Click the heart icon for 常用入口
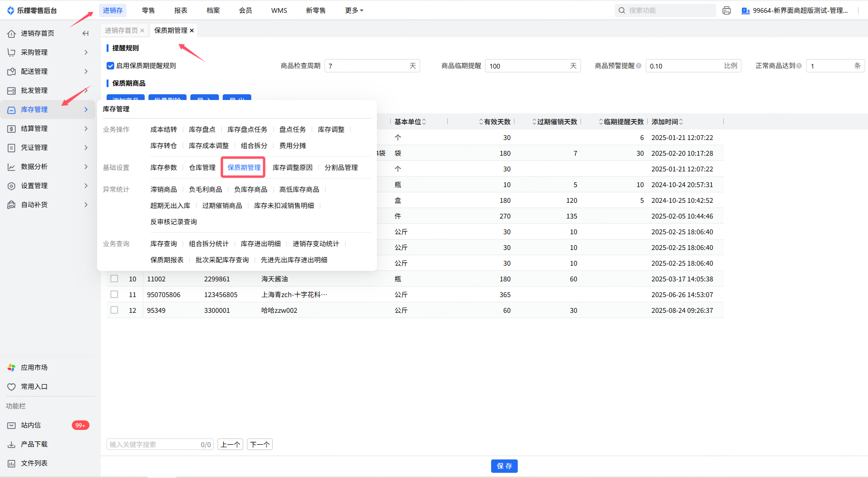Viewport: 868px width, 478px height. pos(11,387)
